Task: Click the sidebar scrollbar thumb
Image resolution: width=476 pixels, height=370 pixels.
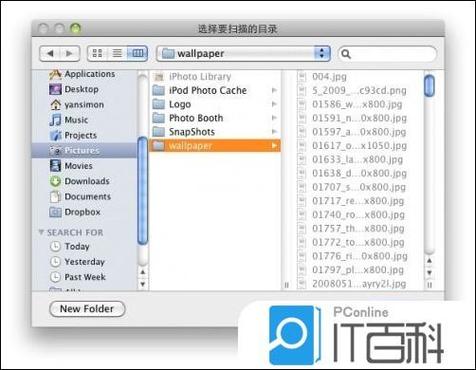Action: coord(143,191)
